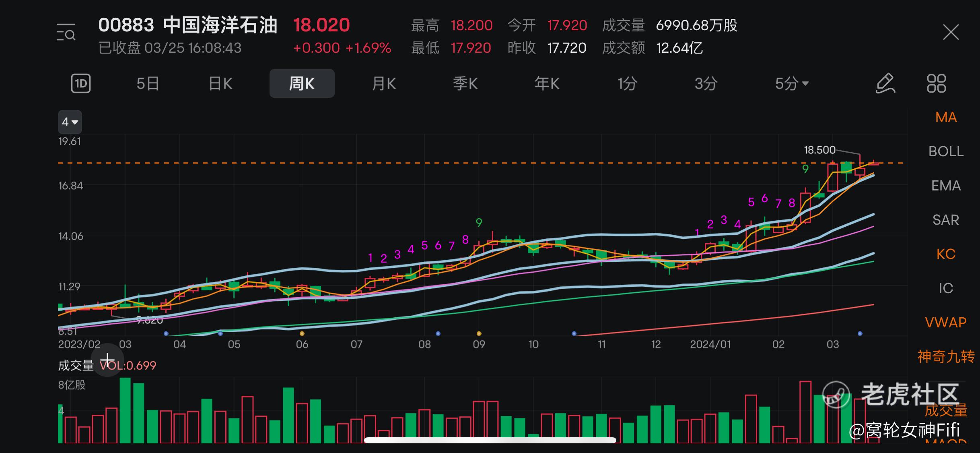Click the 19.61 price axis label

70,141
